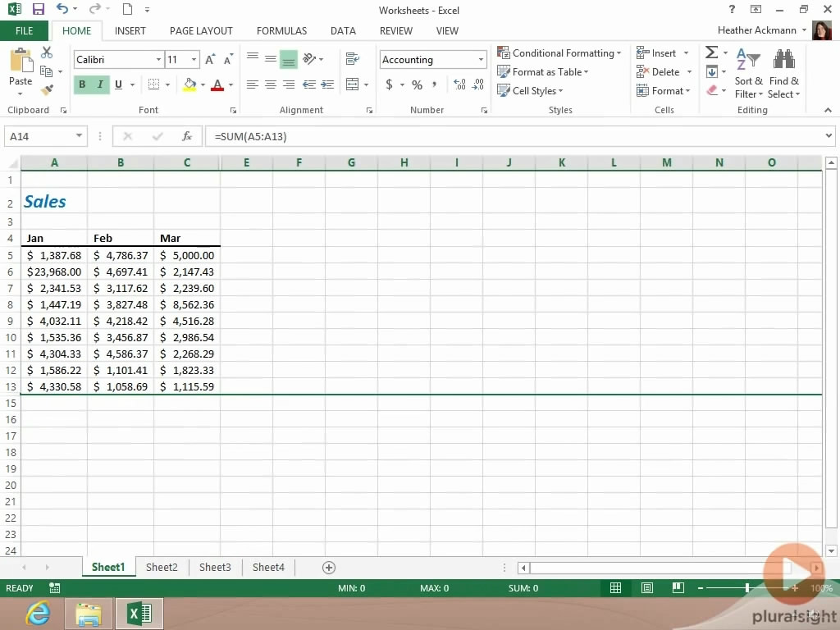Click the Copy icon in Clipboard group

point(47,71)
